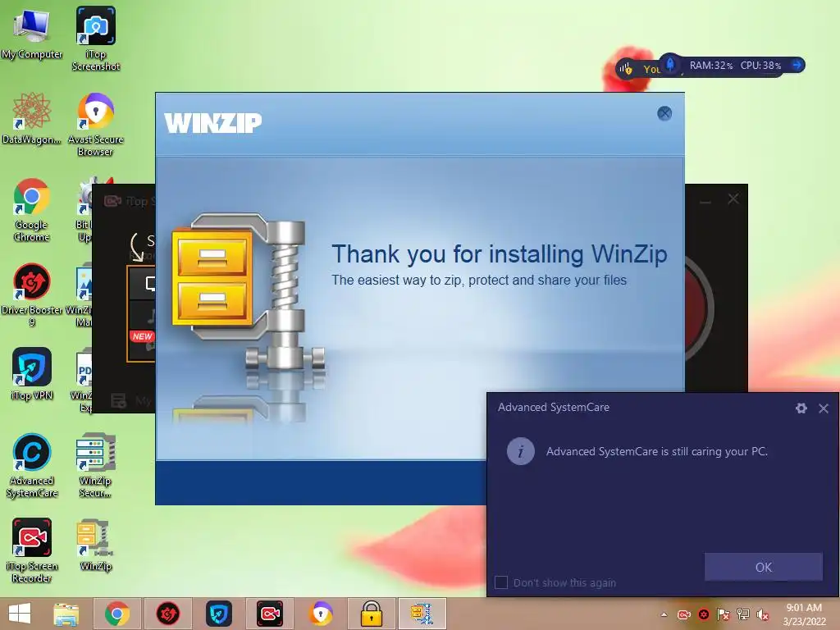Open Driver Booster from the taskbar
The width and height of the screenshot is (840, 630).
pos(167,614)
